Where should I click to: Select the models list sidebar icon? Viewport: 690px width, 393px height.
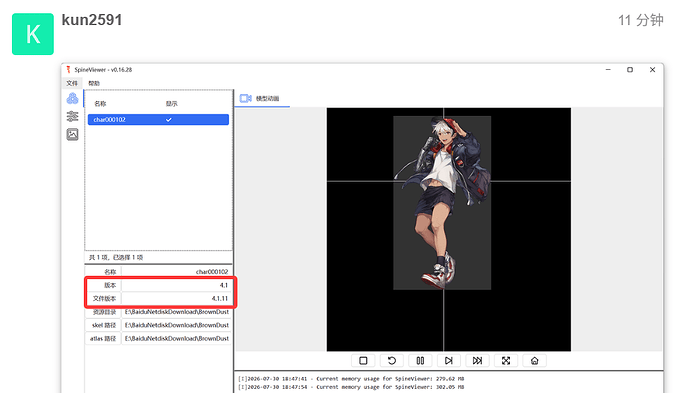[72, 99]
